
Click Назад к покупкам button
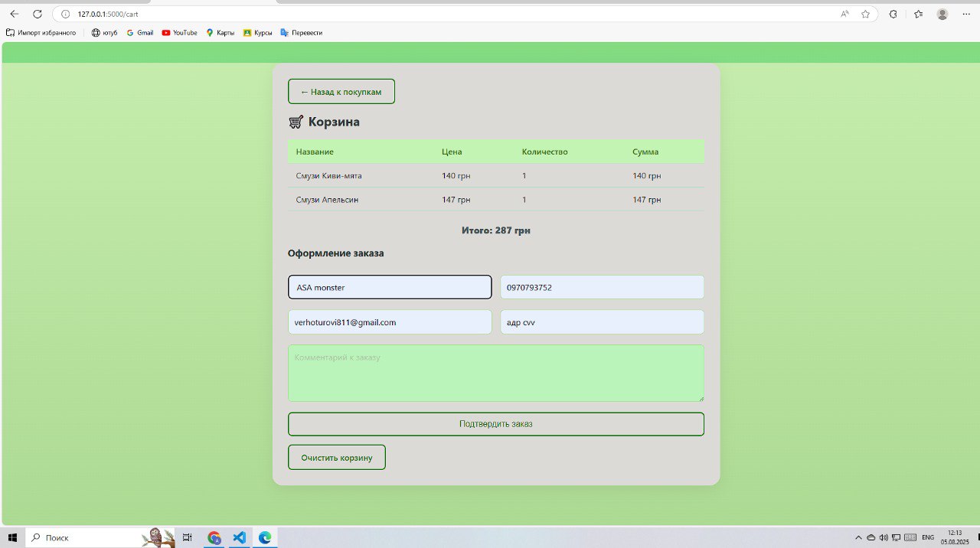tap(341, 91)
